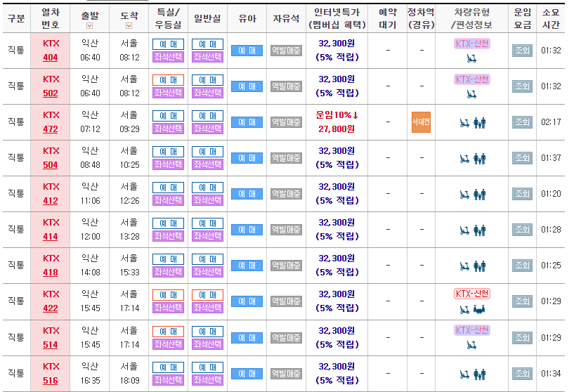574x392 pixels.
Task: Click the wheelchair seat icon for KTX 516
Action: (464, 374)
